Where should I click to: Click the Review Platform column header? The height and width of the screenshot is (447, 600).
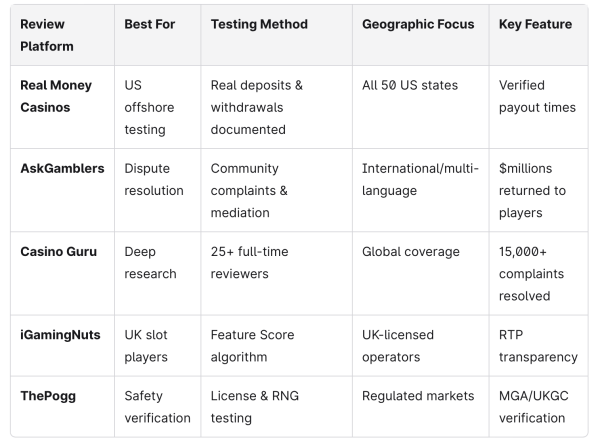47,35
